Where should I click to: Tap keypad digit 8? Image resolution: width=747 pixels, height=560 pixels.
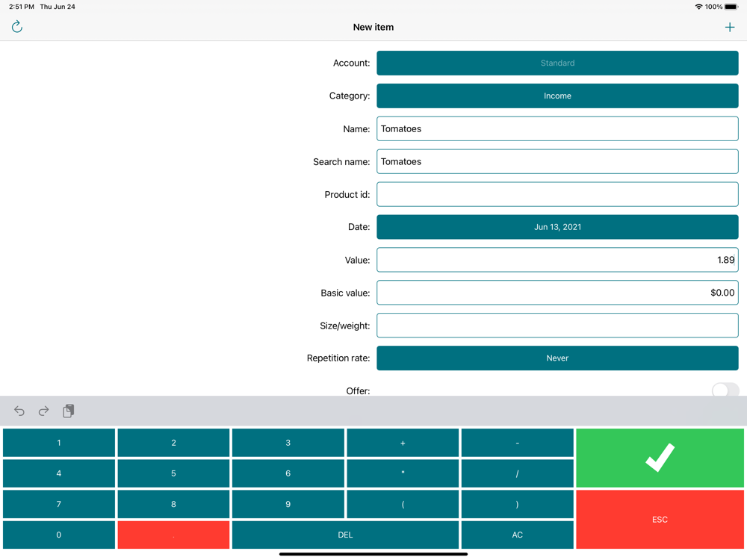tap(173, 504)
